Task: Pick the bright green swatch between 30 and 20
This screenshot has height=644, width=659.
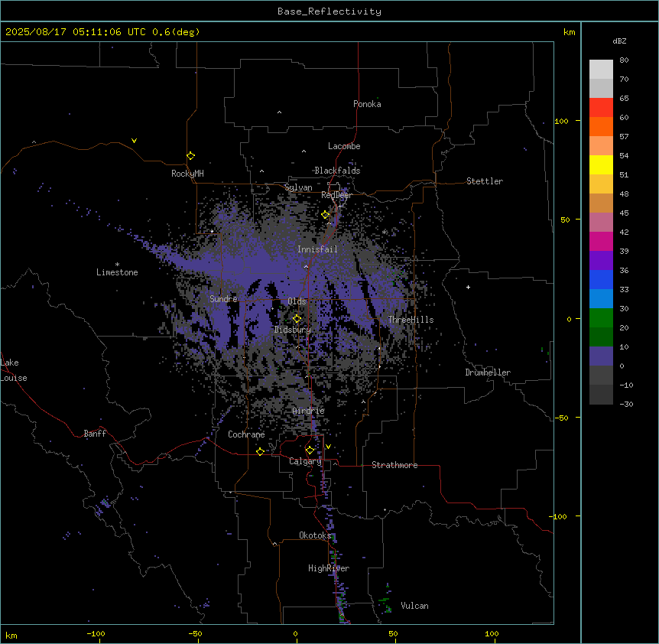Action: (601, 318)
